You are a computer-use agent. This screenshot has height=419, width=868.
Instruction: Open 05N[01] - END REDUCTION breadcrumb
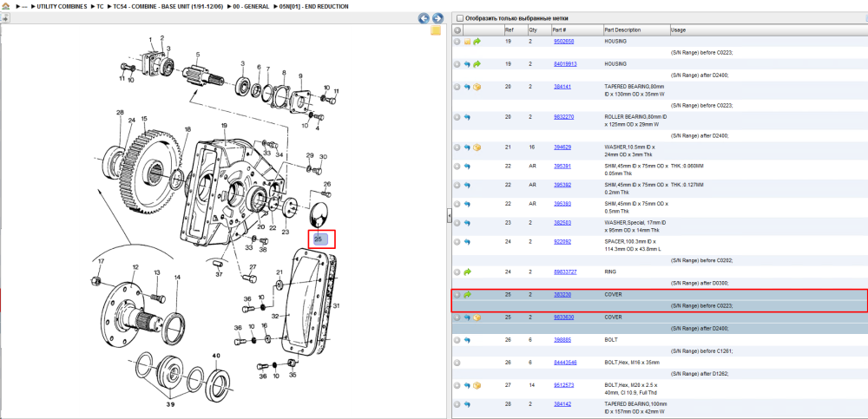314,7
